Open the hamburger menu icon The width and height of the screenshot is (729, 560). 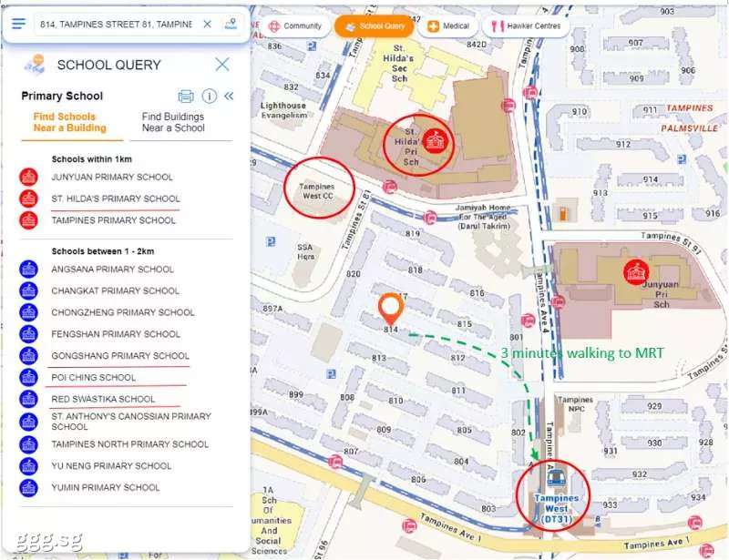click(18, 24)
